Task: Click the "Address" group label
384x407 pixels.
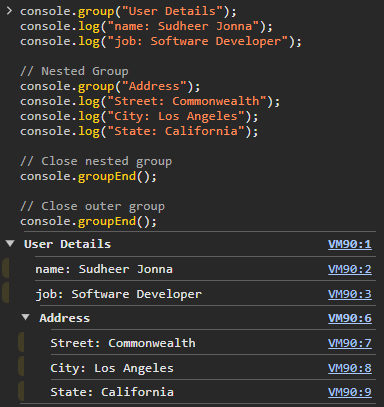Action: tap(65, 318)
